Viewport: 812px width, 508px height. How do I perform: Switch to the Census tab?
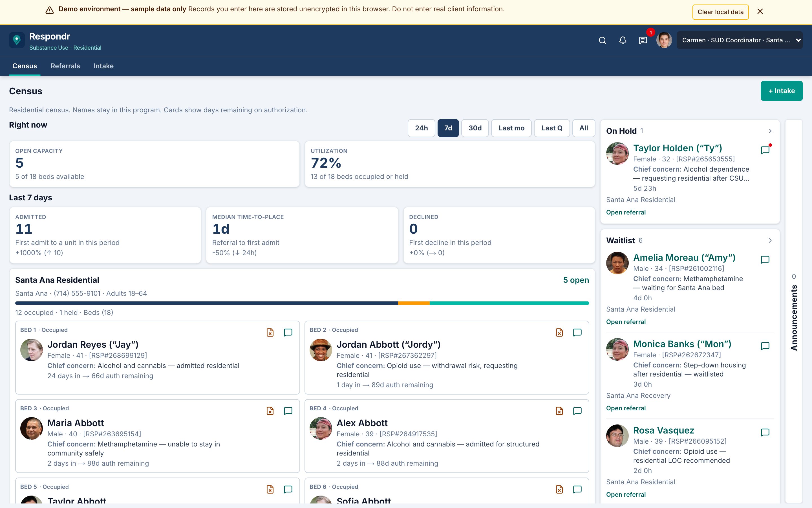(25, 66)
